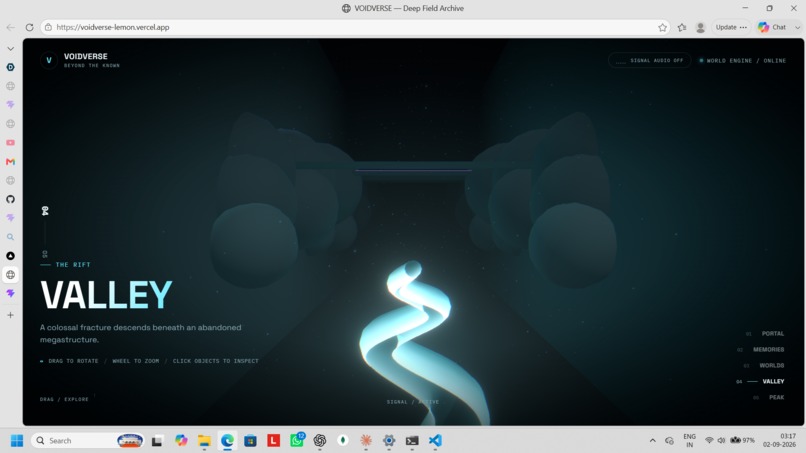Screen dimensions: 806x453
Task: Open the magnifier search tab in the sidebar
Action: click(10, 237)
